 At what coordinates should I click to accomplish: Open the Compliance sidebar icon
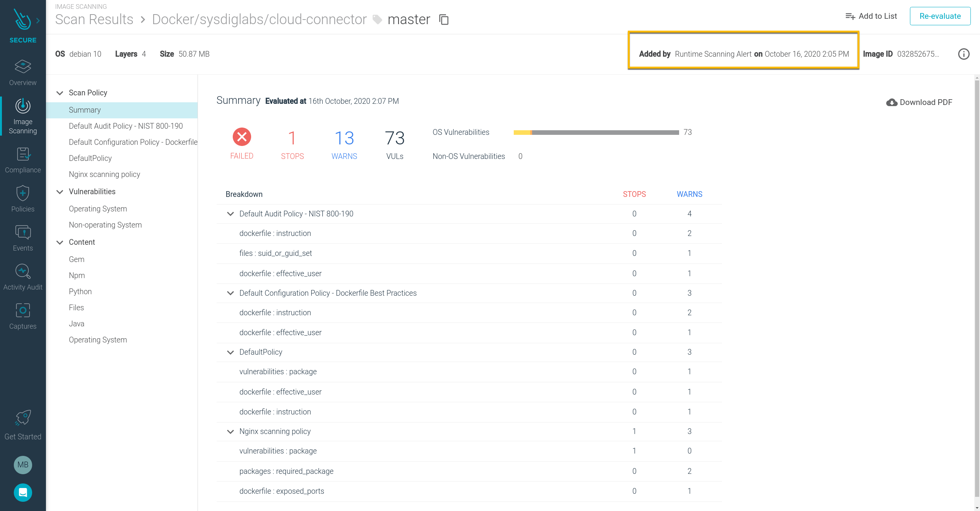coord(23,154)
